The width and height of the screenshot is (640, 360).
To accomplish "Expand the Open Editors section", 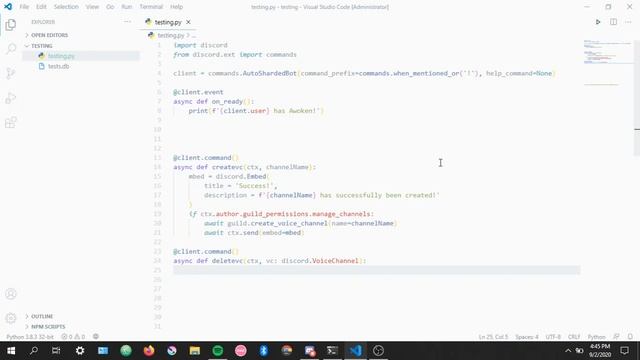I will coord(49,35).
